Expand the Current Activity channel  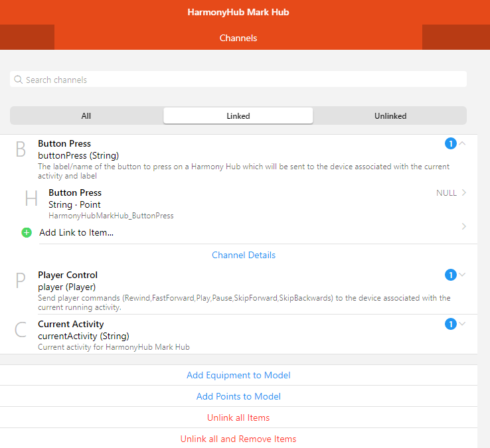coord(463,324)
